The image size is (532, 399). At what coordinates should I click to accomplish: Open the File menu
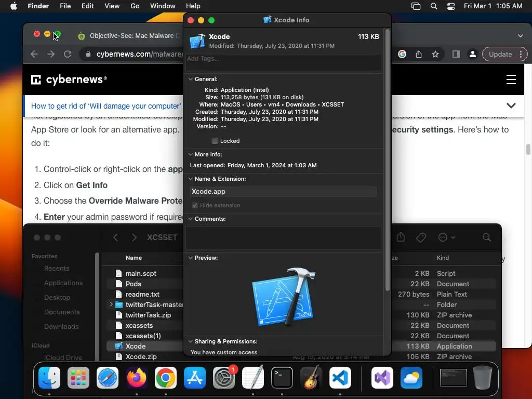pos(65,6)
